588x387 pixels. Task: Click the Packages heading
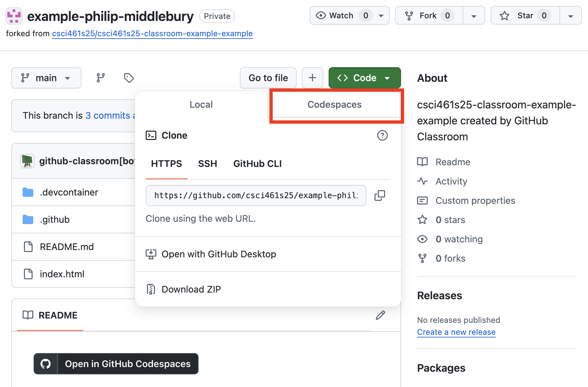(441, 368)
